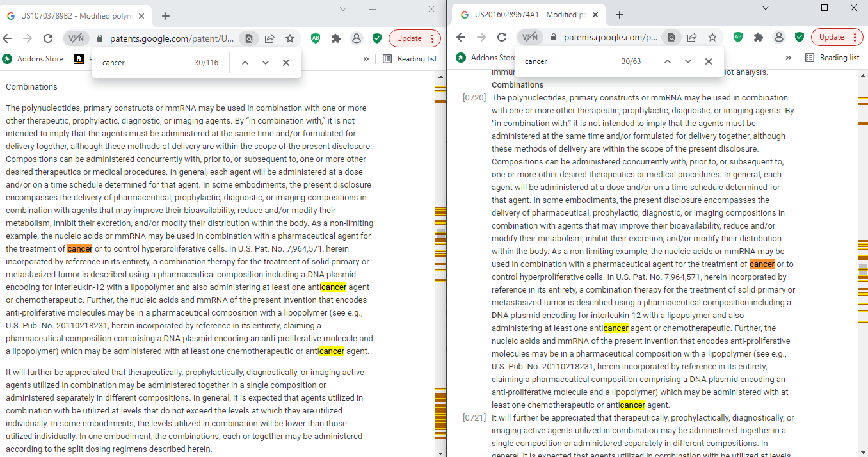Reload the US10703789B2 patent page
Image resolution: width=868 pixels, height=457 pixels.
coord(47,38)
